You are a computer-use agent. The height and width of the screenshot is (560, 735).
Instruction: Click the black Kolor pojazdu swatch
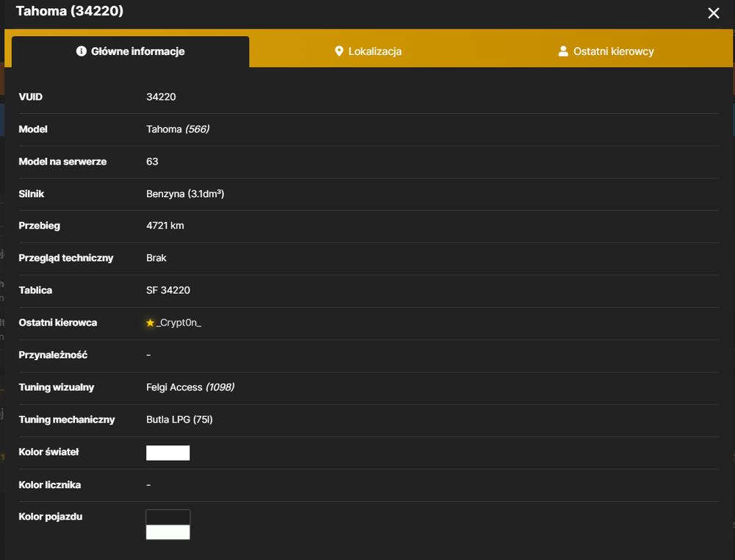pos(168,517)
